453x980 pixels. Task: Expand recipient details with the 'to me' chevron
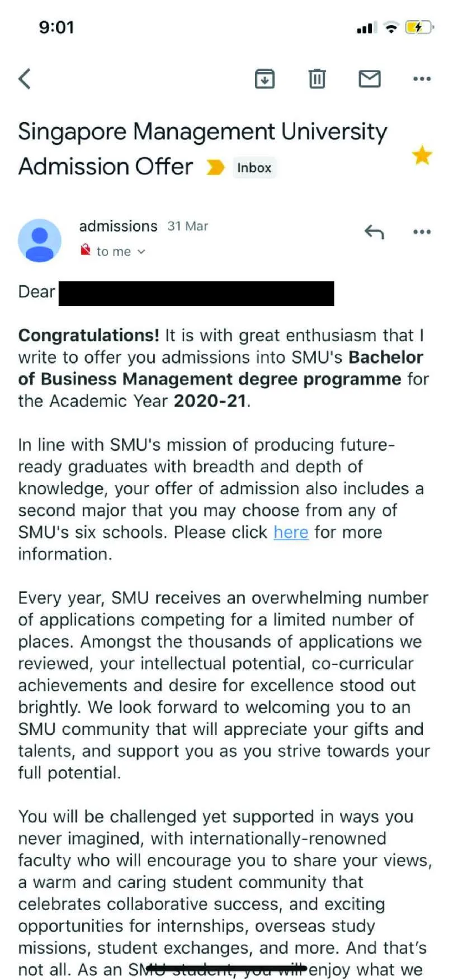click(x=141, y=252)
